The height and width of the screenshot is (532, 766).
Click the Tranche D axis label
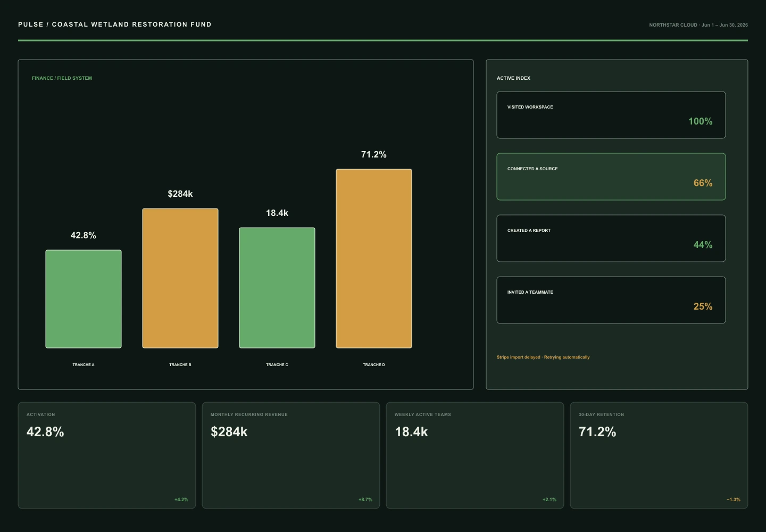[x=374, y=365]
